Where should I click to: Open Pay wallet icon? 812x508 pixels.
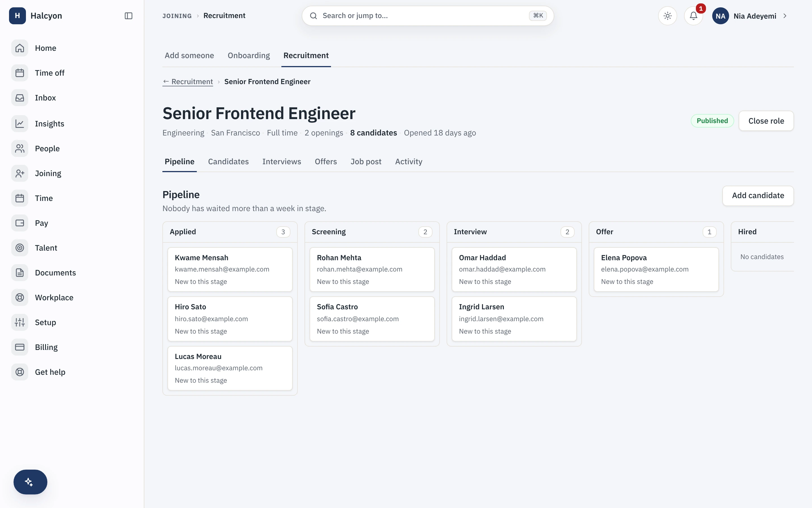point(20,223)
